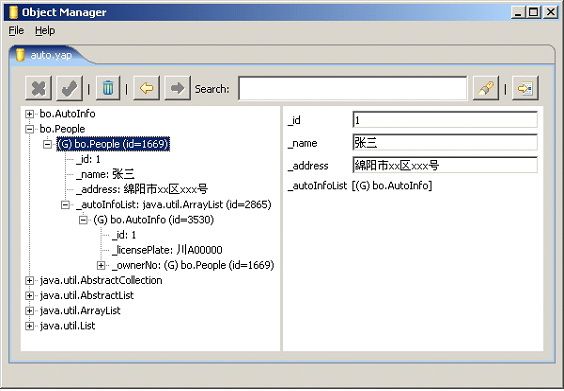Select _autoInfoList: java.util.ArrayList (id=2865) row

tap(174, 205)
